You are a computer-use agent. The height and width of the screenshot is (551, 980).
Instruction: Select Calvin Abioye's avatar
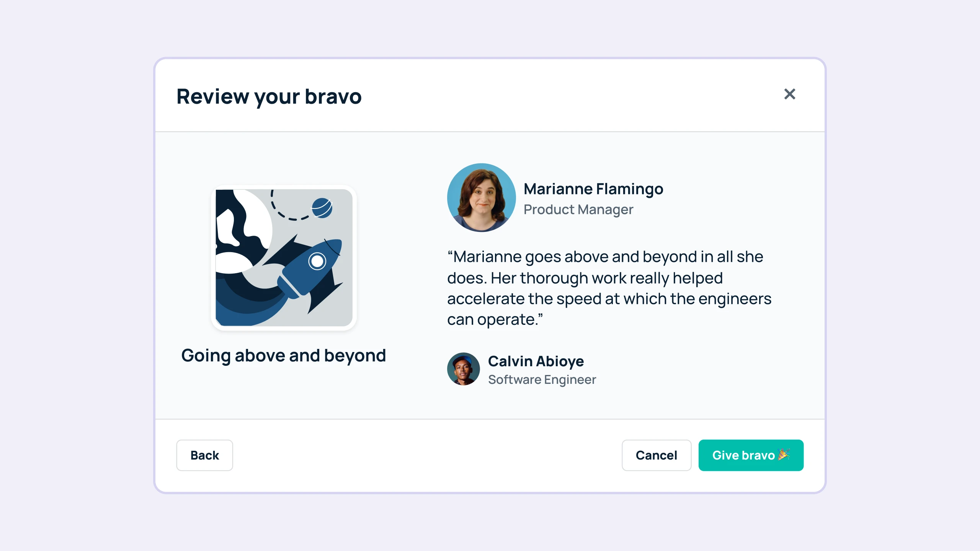click(464, 369)
